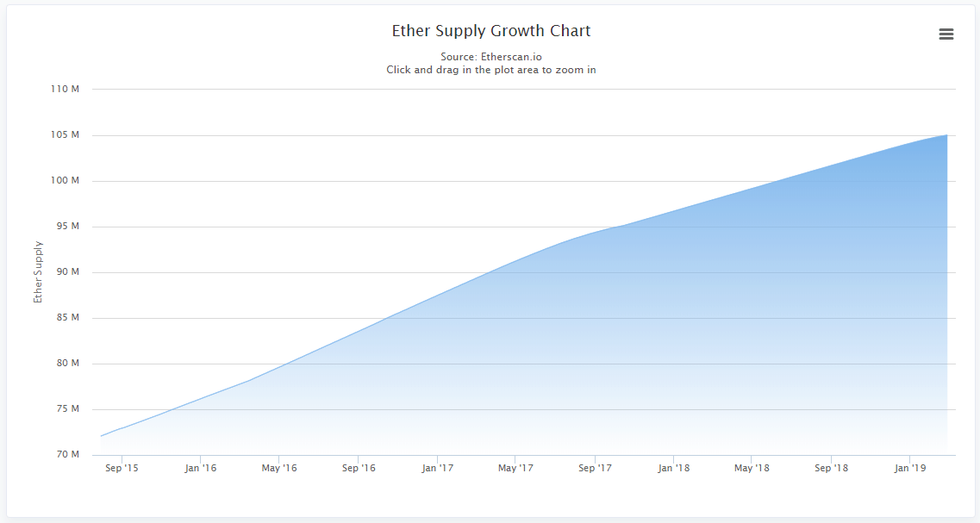Click the Ether Supply vertical axis title

pyautogui.click(x=38, y=272)
